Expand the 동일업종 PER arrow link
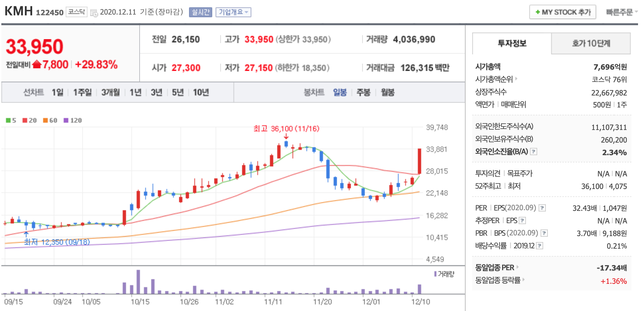644x311 pixels. tap(517, 267)
